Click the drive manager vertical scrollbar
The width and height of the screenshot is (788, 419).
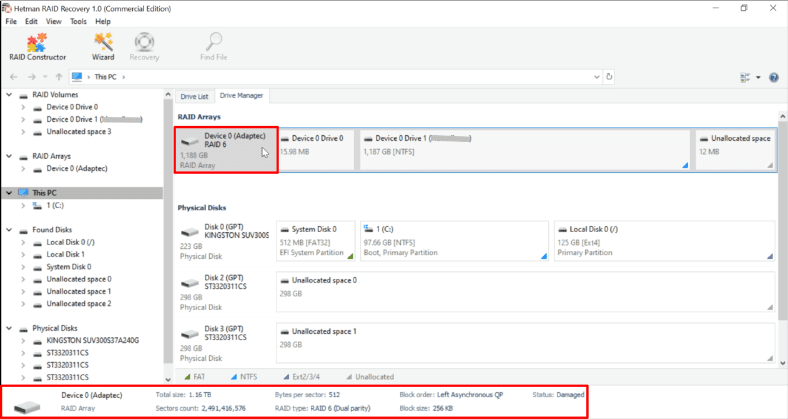pyautogui.click(x=782, y=221)
